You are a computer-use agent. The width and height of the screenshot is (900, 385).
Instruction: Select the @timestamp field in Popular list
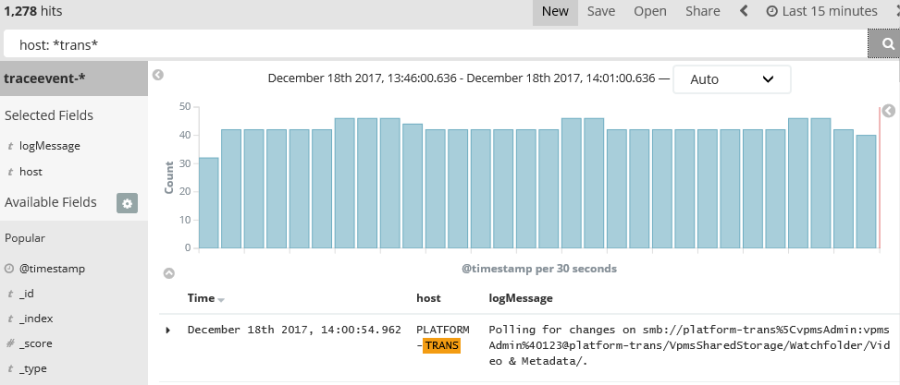click(52, 269)
